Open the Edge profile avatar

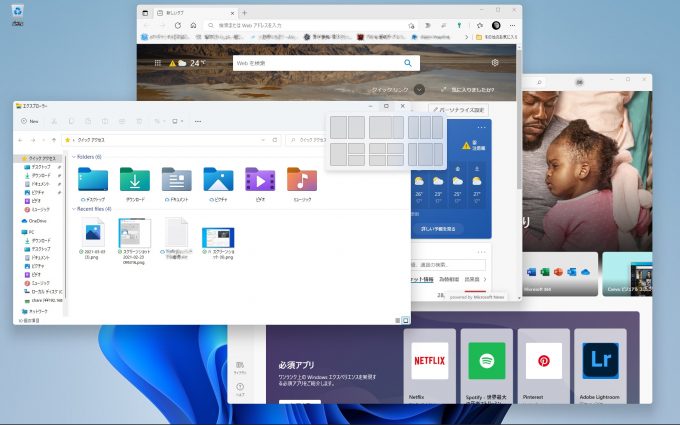[496, 26]
